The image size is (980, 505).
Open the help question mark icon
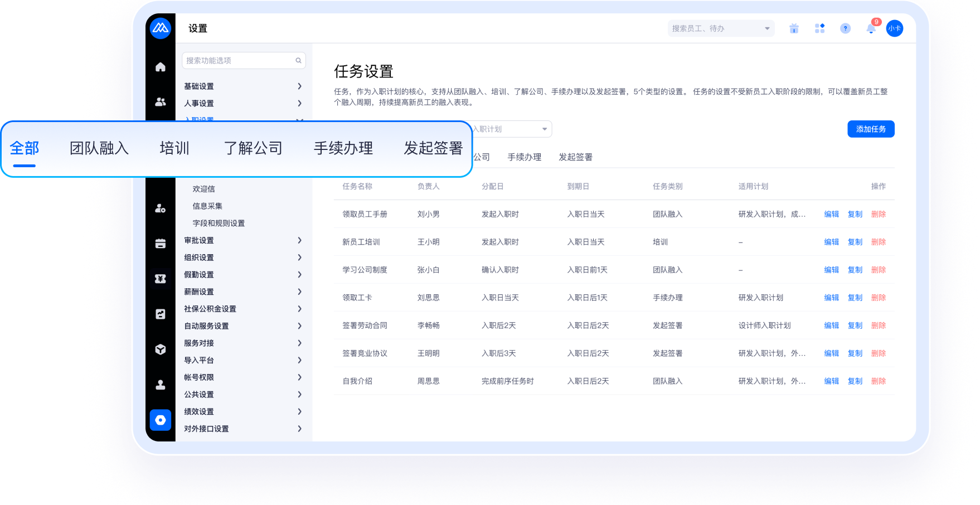point(845,28)
